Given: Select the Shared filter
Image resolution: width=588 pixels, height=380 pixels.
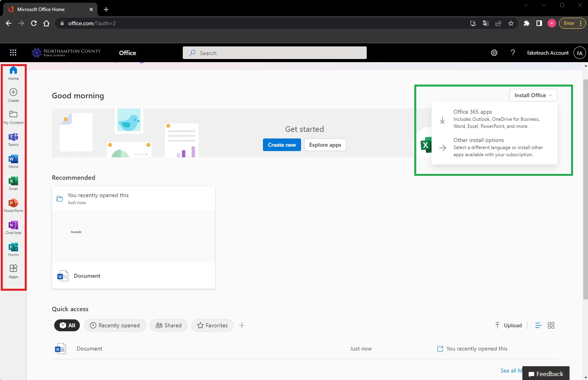Looking at the screenshot, I should point(169,325).
